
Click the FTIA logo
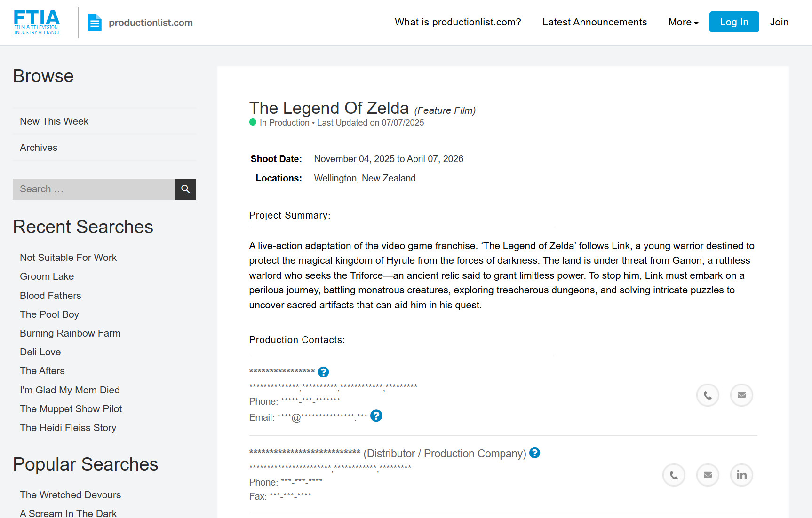coord(37,23)
